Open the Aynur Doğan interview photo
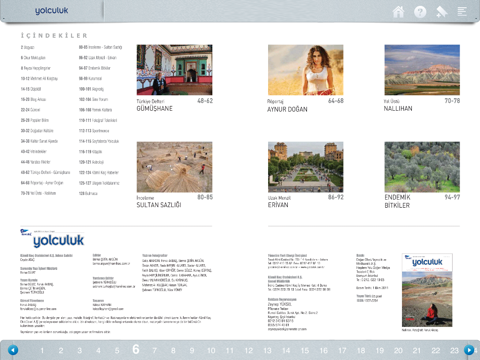Image resolution: width=480 pixels, height=360 pixels. click(x=306, y=70)
